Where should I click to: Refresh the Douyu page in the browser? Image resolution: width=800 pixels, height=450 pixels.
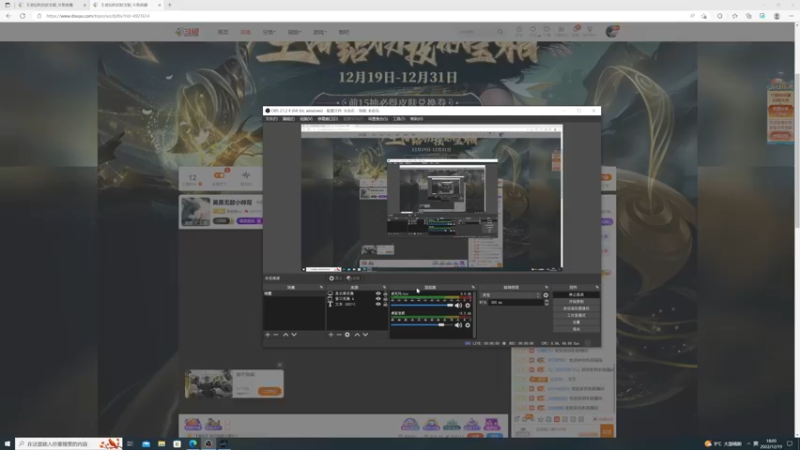(22, 16)
